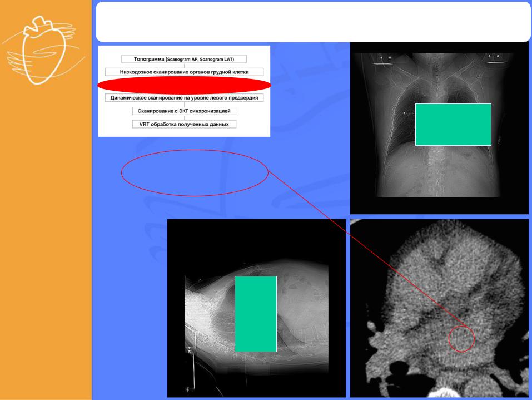Click 'Сканирование с ЭКГ синхронизацией' step

click(x=184, y=111)
